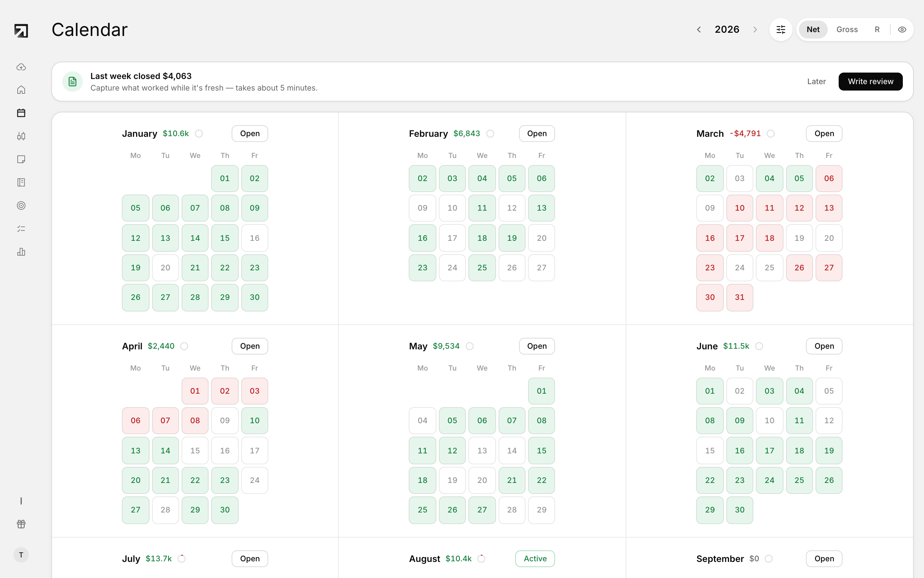Dismiss the banner with Later
Screen dimensions: 924x578
click(816, 82)
